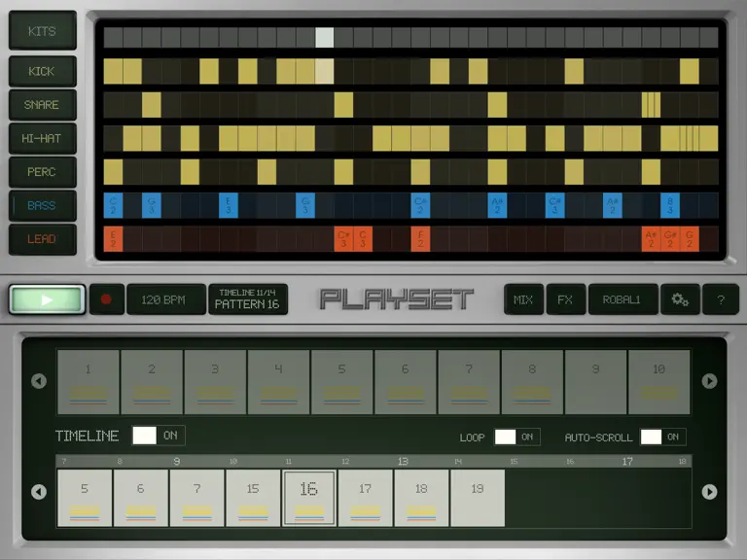Start playback with the green play button
The image size is (747, 560).
(47, 299)
